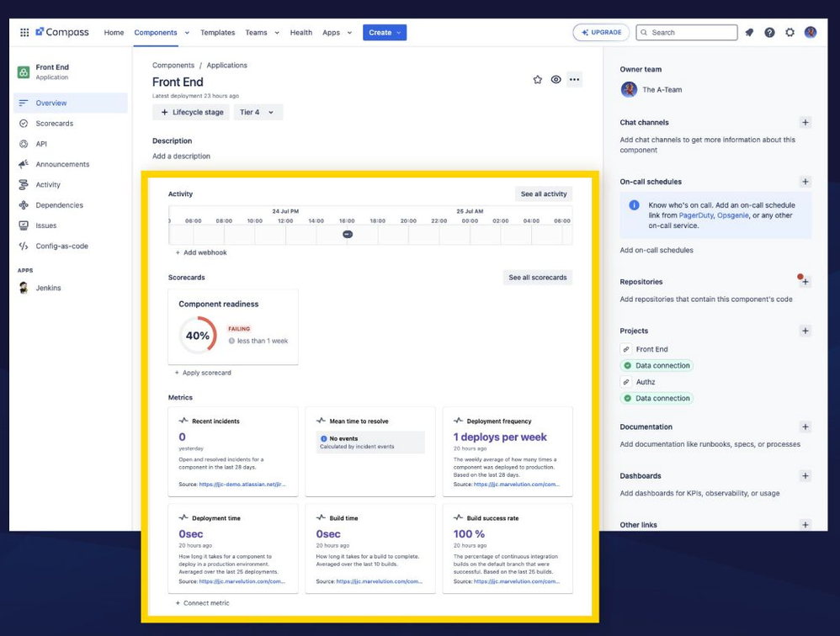Open the help question mark icon
Screen dimensions: 840x636
(x=769, y=33)
